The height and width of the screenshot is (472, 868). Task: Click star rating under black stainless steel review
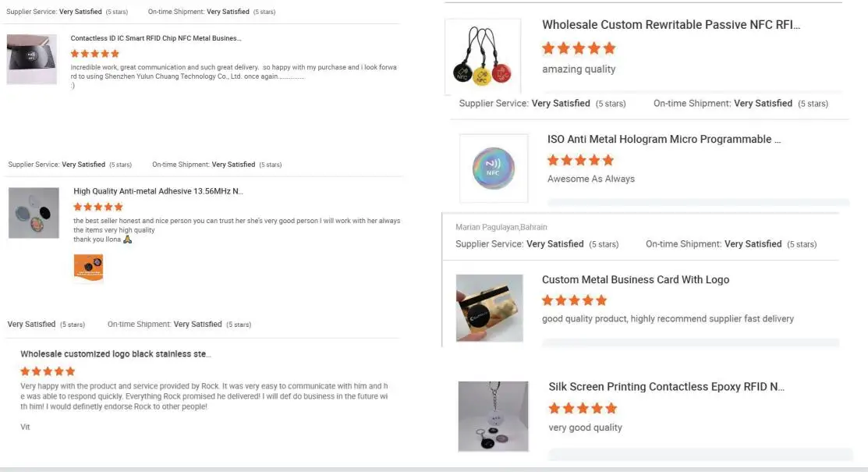tap(48, 371)
